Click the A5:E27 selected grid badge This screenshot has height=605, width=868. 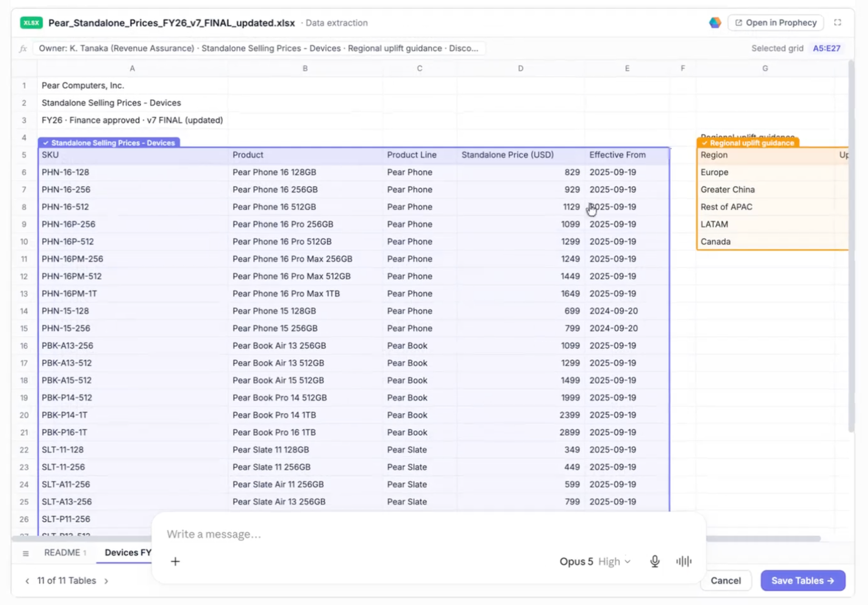(826, 48)
